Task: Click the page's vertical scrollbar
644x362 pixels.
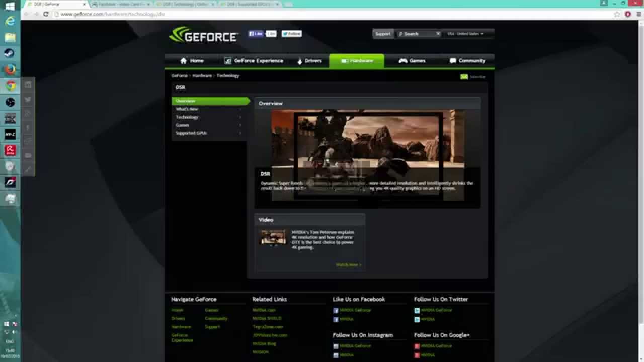Action: [x=641, y=191]
